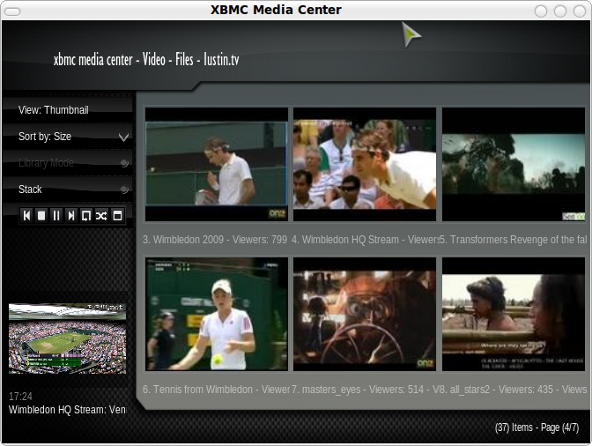Open Wimbledon HQ Stream thumbnail
592x446 pixels.
[x=365, y=164]
